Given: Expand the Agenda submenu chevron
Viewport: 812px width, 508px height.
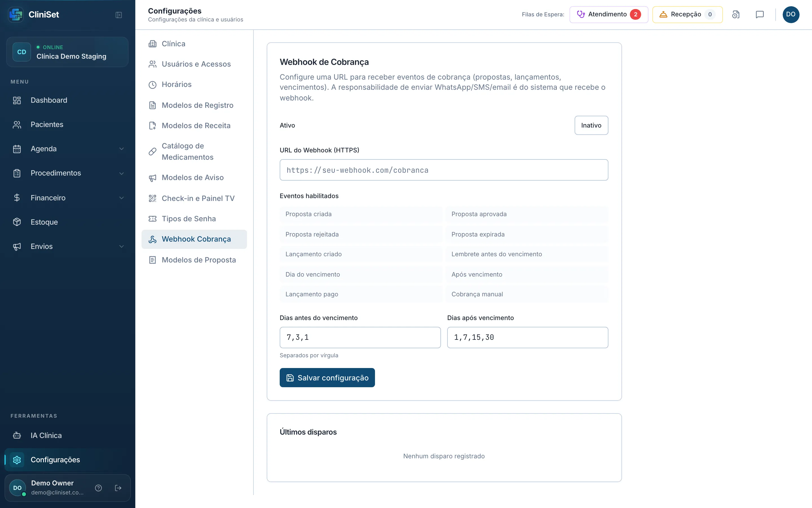Looking at the screenshot, I should [x=122, y=149].
